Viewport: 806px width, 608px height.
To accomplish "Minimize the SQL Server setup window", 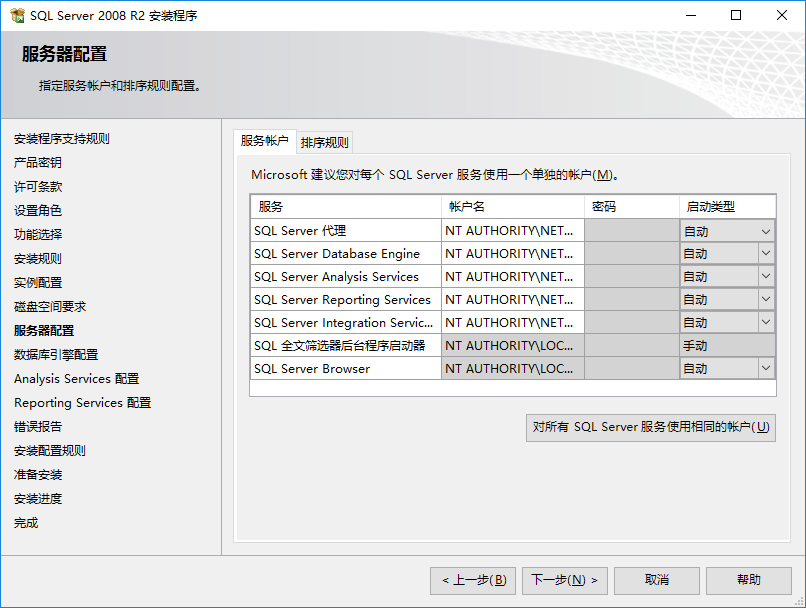I will tap(691, 15).
